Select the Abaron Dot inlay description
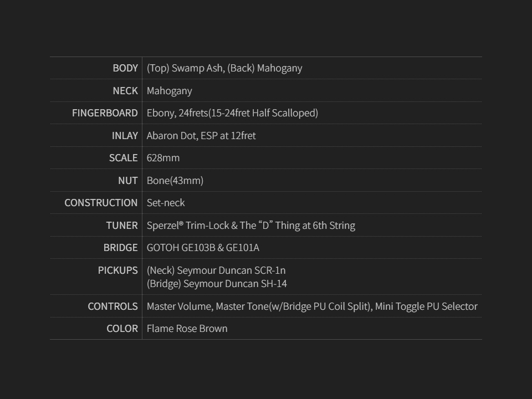This screenshot has height=399, width=532. pos(201,136)
